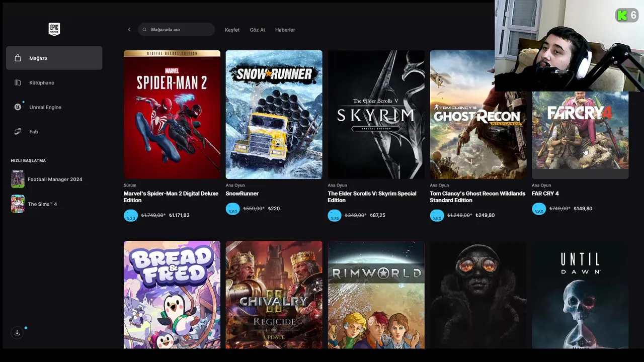This screenshot has height=362, width=644.
Task: Open Skyrim Special Edition cover art
Action: [x=376, y=115]
